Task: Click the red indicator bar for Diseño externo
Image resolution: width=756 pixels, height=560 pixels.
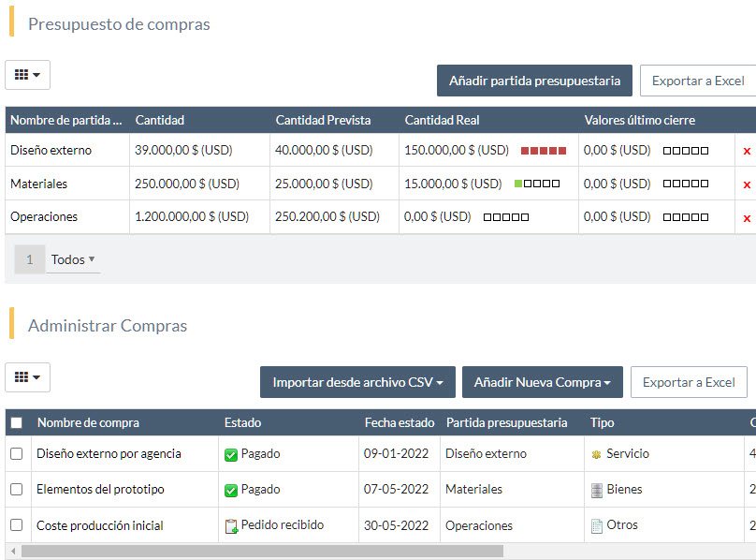Action: (x=544, y=151)
